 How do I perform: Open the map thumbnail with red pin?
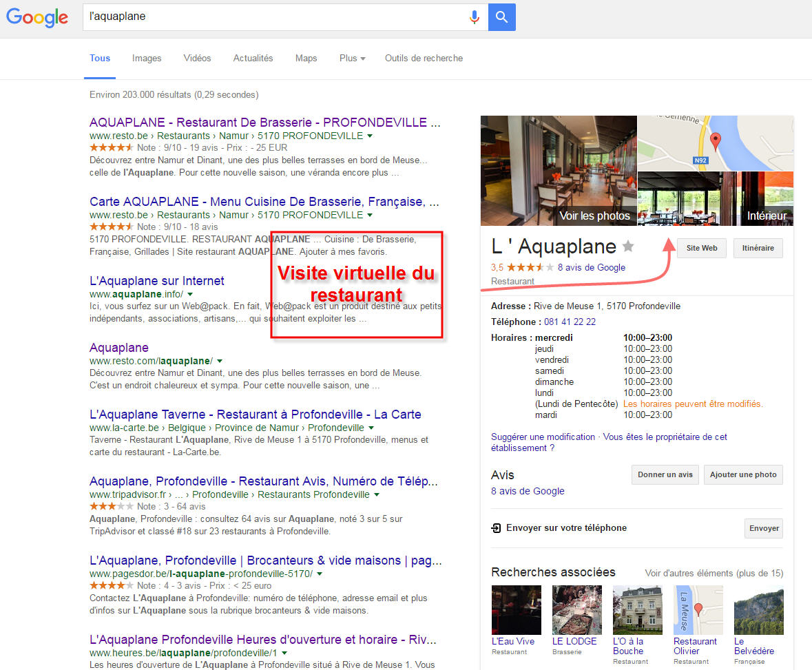tap(715, 143)
